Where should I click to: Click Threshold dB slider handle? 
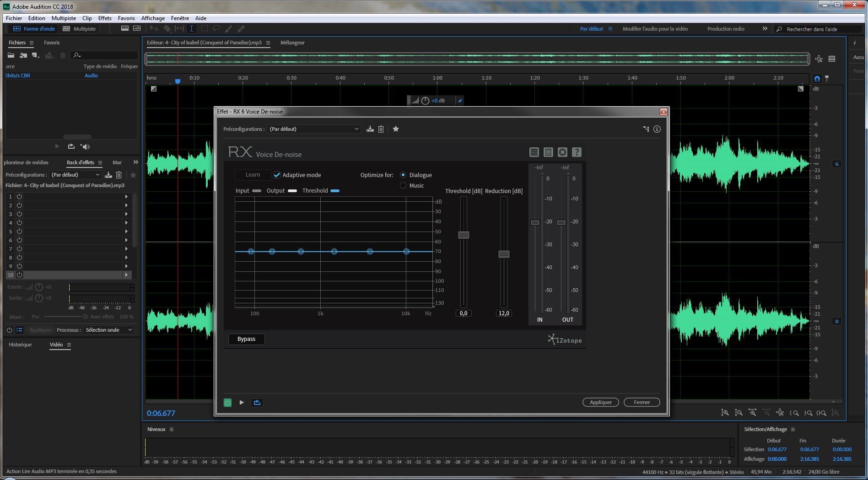464,235
